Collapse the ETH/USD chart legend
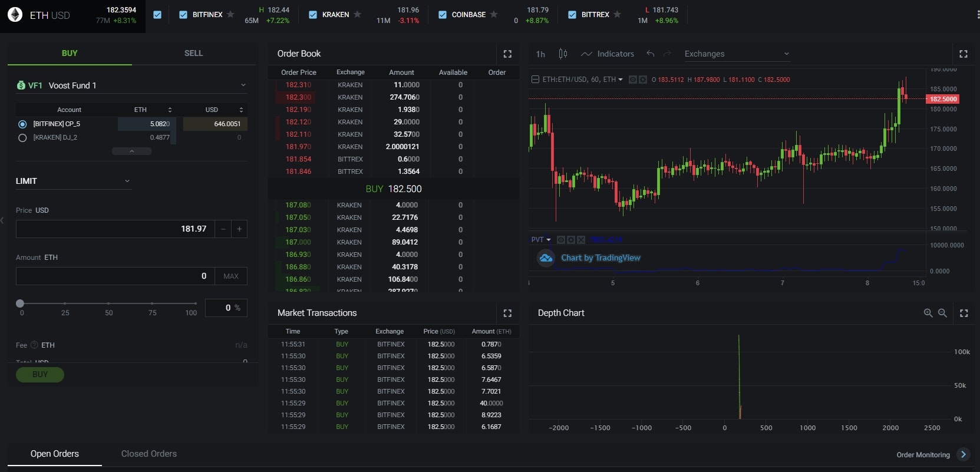The image size is (980, 472). [535, 80]
